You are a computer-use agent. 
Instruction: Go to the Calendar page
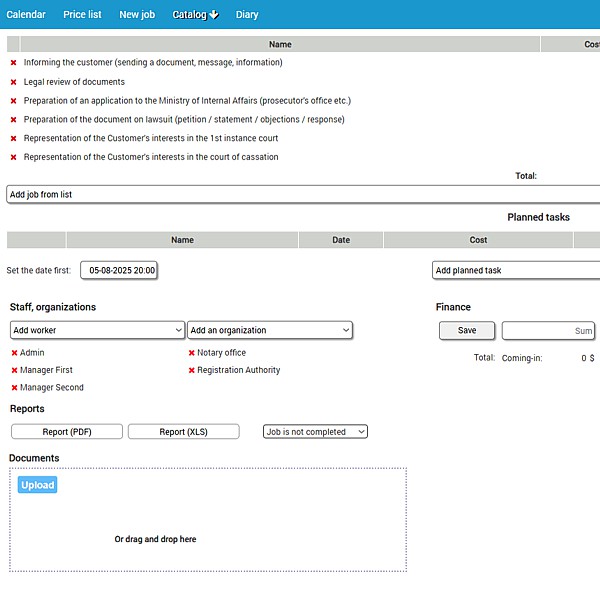(x=26, y=15)
